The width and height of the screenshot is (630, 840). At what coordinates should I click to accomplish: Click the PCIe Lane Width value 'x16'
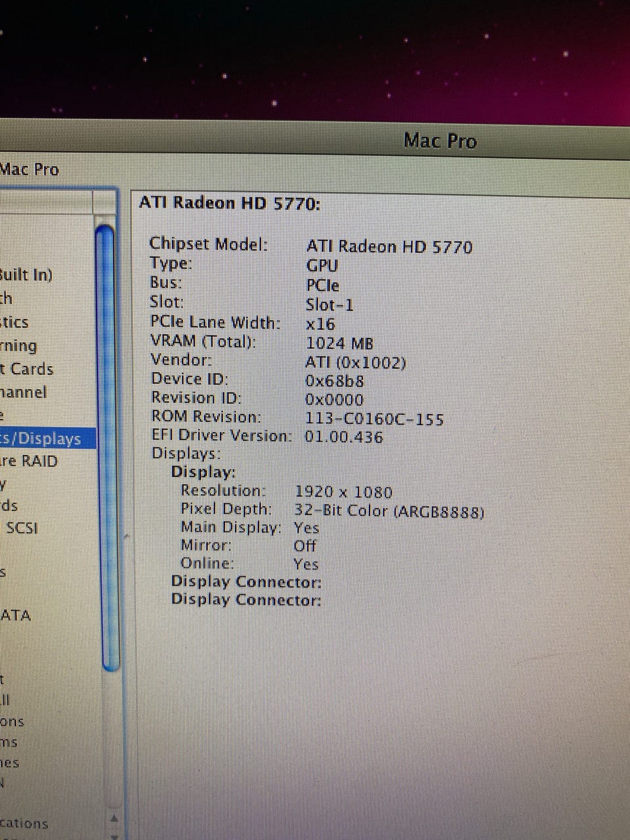coord(320,324)
